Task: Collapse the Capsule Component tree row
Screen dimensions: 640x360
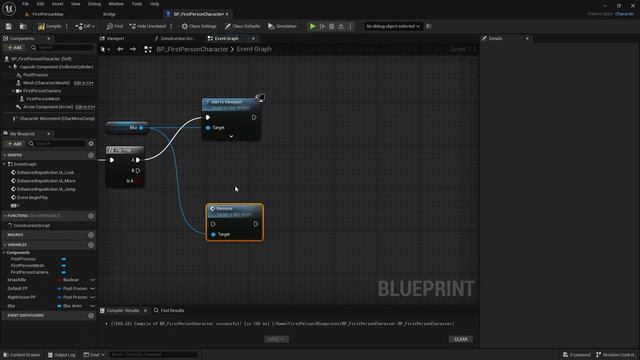Action: click(x=10, y=67)
